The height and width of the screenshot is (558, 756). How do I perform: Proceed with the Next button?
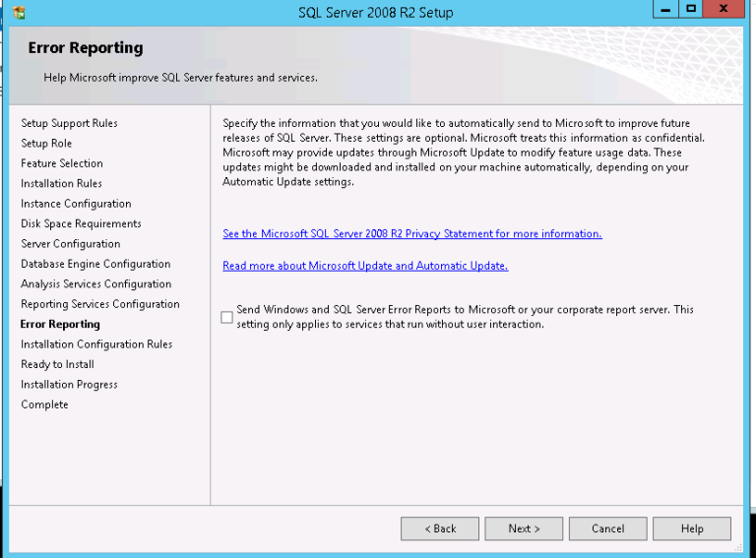coord(524,528)
